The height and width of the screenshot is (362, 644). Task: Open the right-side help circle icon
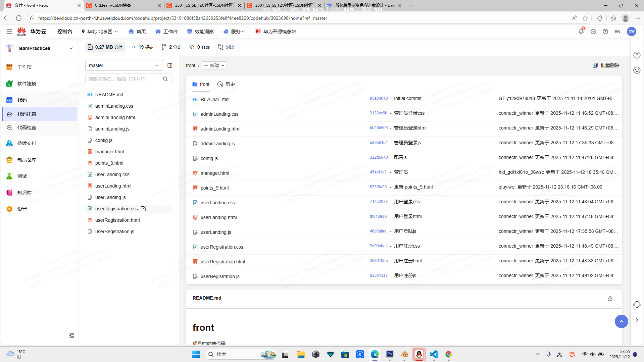click(637, 55)
